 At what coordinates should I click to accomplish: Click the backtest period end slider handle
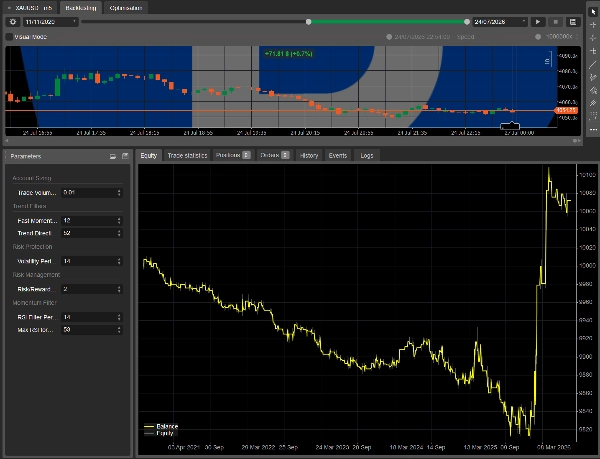[x=467, y=22]
